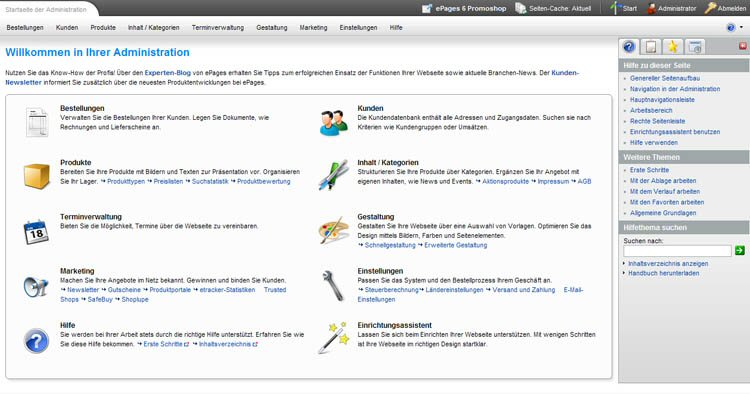Open the Bestellungen menu

coord(25,28)
